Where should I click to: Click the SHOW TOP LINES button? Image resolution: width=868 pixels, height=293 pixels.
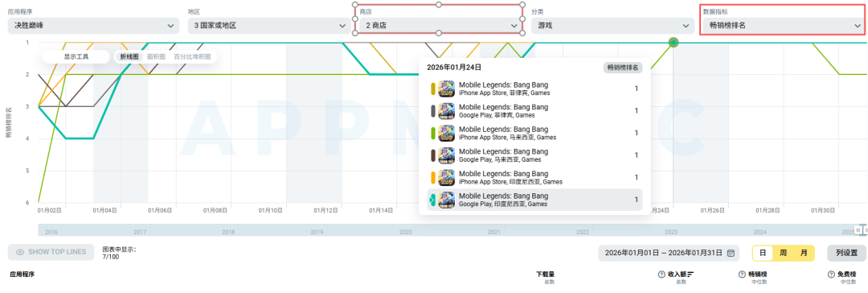[51, 252]
